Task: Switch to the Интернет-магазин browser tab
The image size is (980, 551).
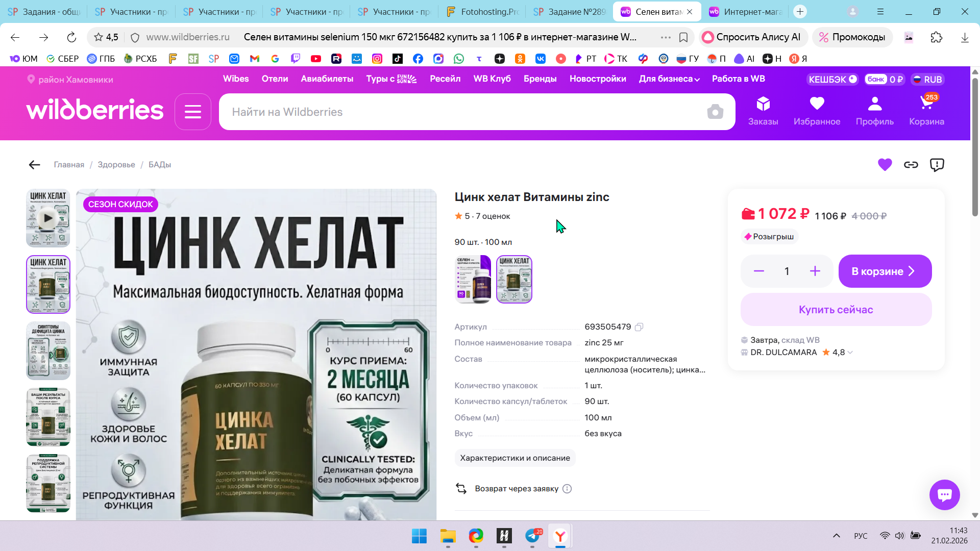Action: 746,12
